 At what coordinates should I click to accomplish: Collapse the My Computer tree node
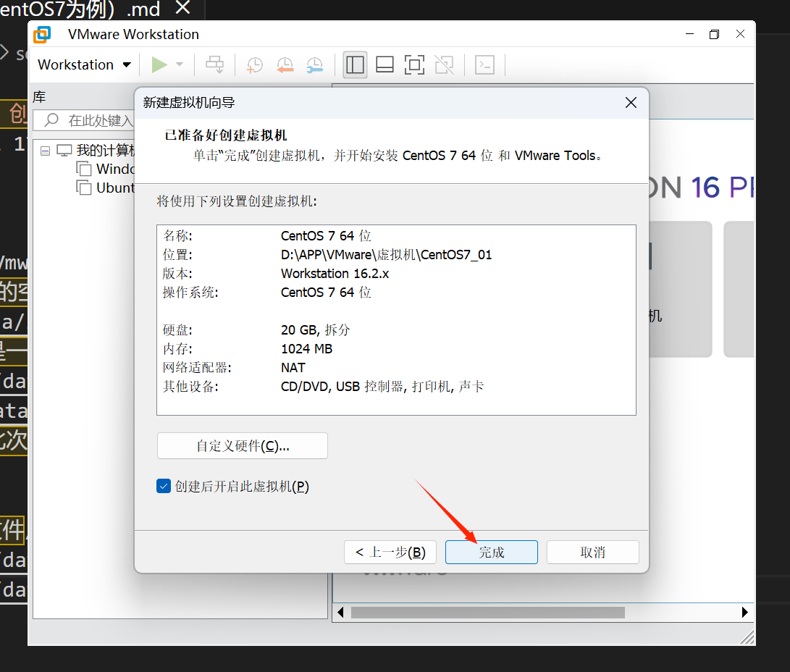[x=46, y=151]
